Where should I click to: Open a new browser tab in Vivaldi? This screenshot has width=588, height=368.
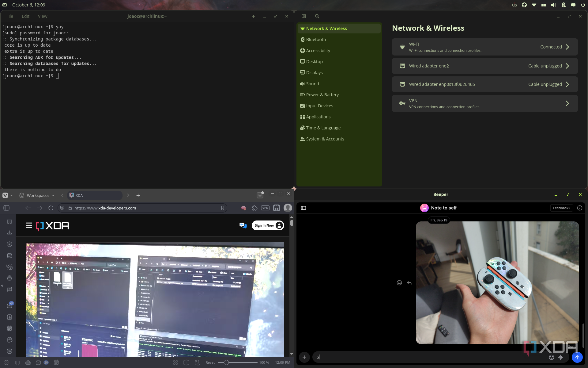pyautogui.click(x=138, y=195)
